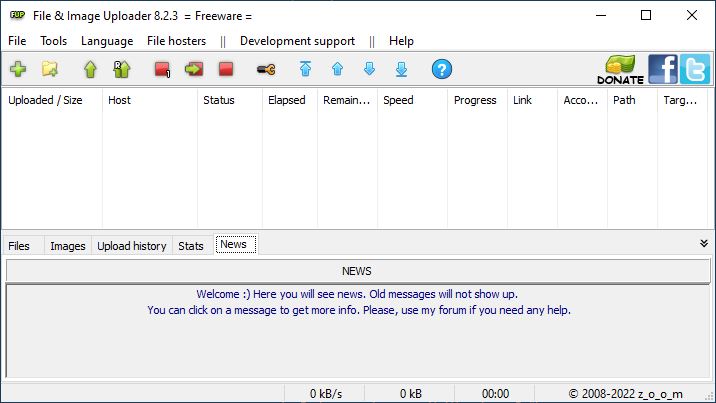
Task: Open the Language menu
Action: 107,41
